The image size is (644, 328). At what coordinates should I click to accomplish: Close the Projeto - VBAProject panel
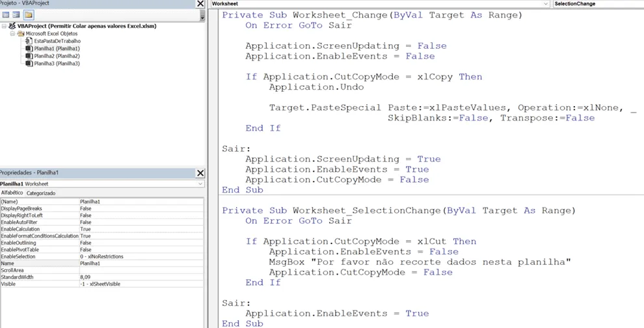[x=200, y=4]
